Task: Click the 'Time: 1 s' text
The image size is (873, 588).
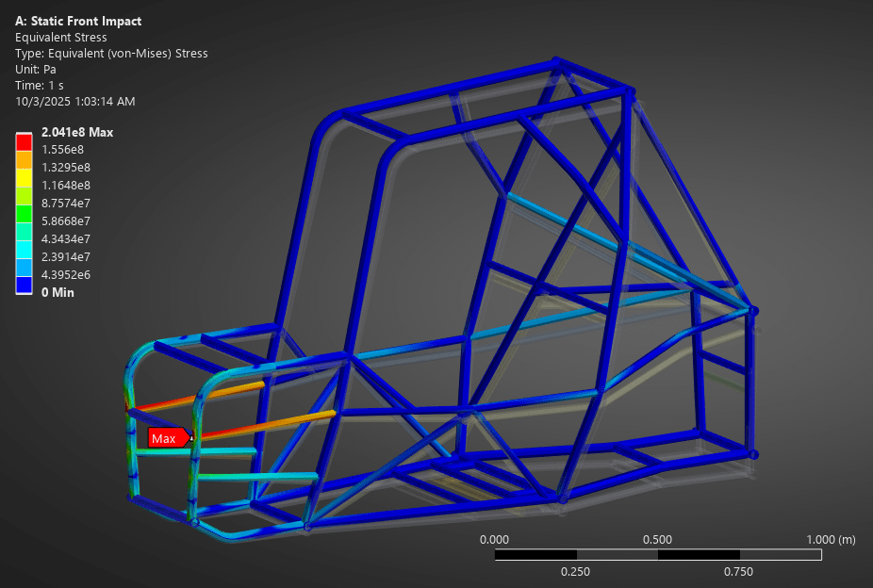Action: click(40, 85)
